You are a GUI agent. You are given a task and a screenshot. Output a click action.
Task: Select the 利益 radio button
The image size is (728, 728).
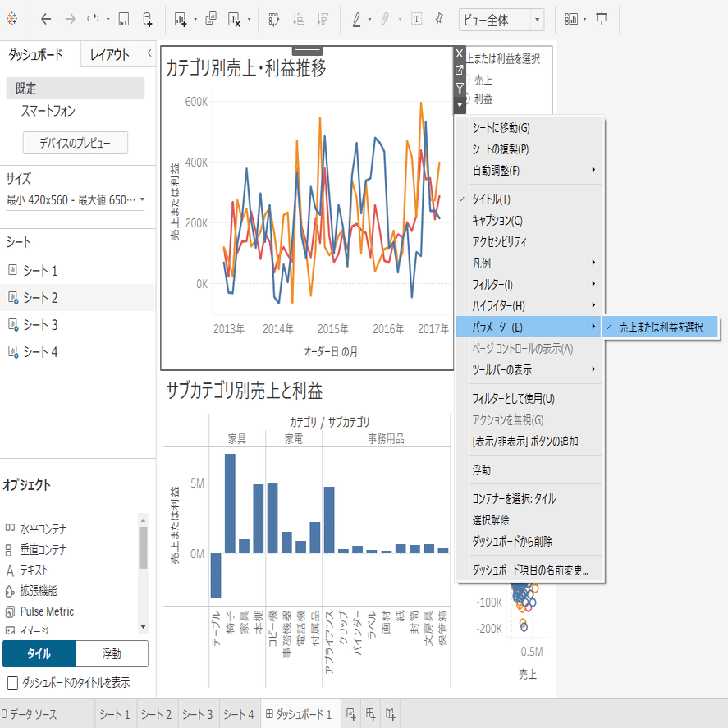pyautogui.click(x=466, y=98)
